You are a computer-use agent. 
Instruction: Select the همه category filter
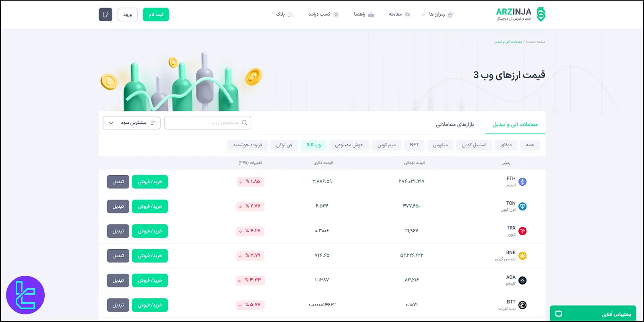tap(530, 145)
